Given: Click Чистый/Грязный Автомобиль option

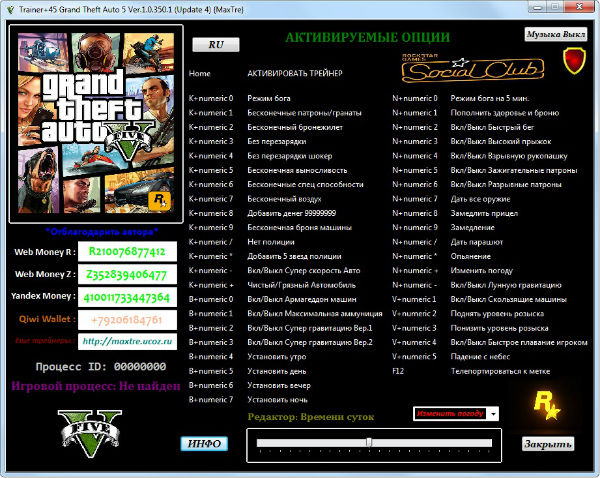Looking at the screenshot, I should pyautogui.click(x=302, y=285).
